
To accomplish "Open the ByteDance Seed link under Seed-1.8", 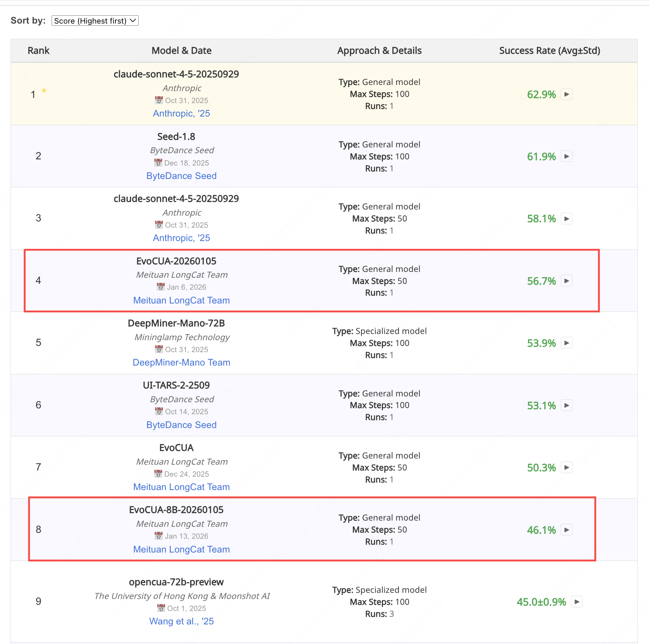I will point(181,176).
